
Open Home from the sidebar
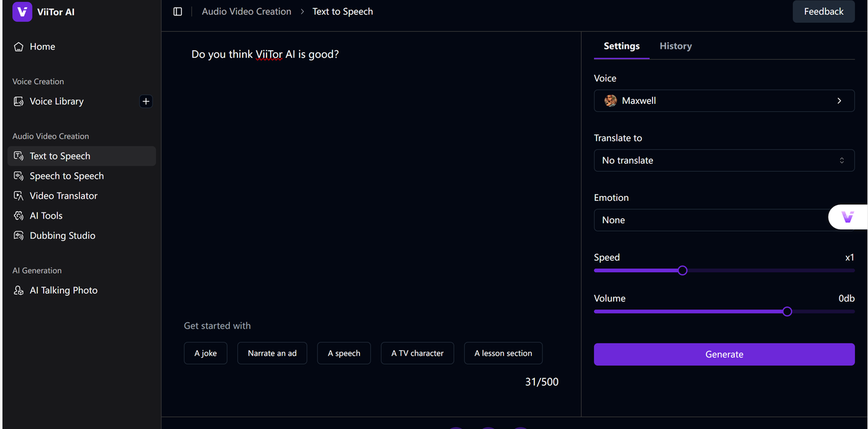tap(42, 47)
